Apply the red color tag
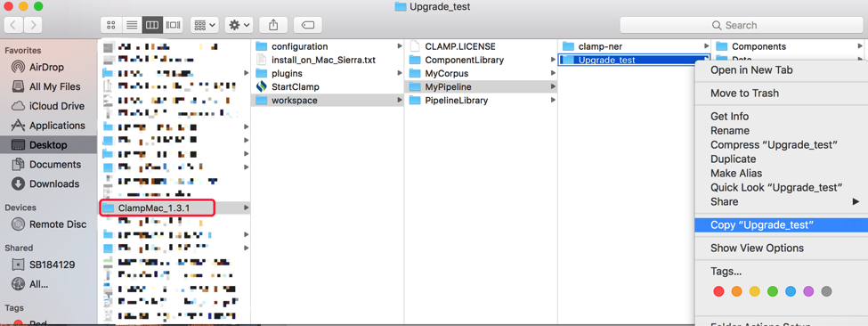Image resolution: width=868 pixels, height=326 pixels. (718, 291)
